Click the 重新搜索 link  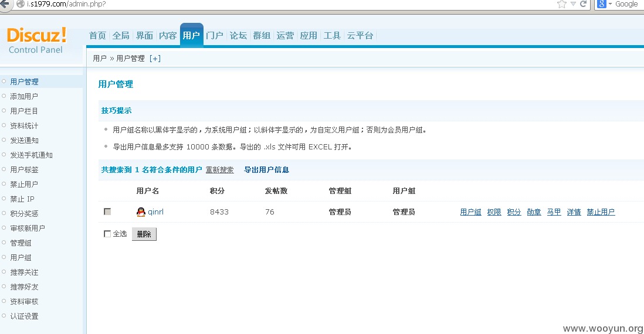point(220,170)
